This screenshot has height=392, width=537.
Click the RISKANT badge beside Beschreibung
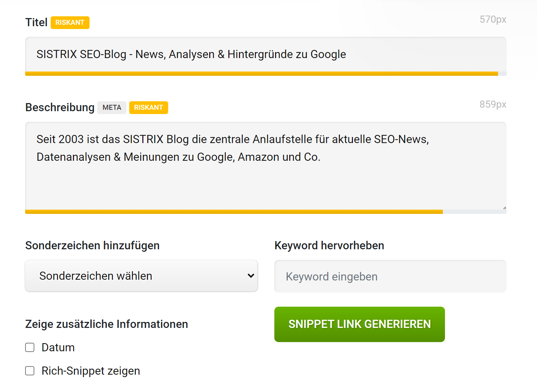pyautogui.click(x=149, y=108)
